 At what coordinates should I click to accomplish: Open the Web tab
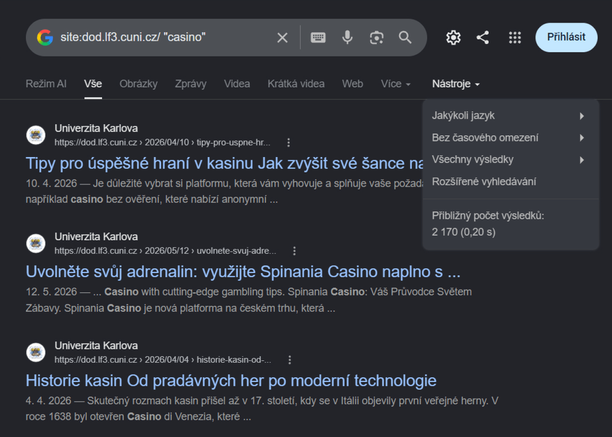click(x=352, y=84)
